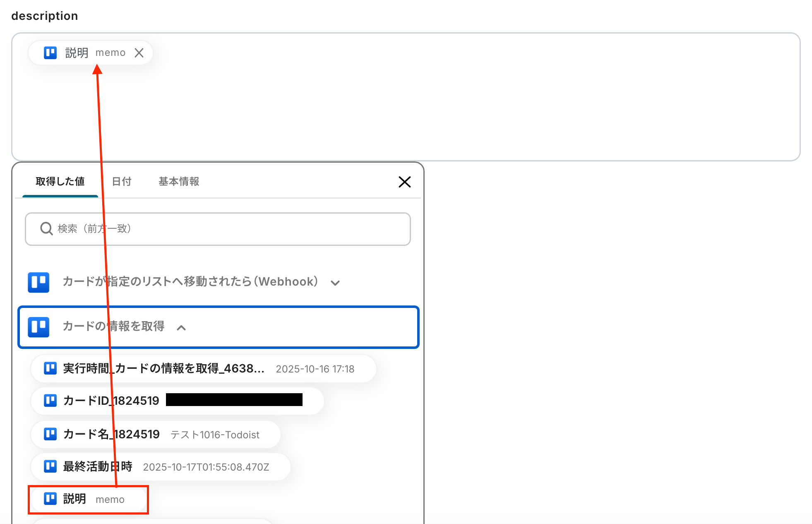This screenshot has height=524, width=812.
Task: Collapse the カードの情報を取得 section chevron
Action: pyautogui.click(x=181, y=328)
